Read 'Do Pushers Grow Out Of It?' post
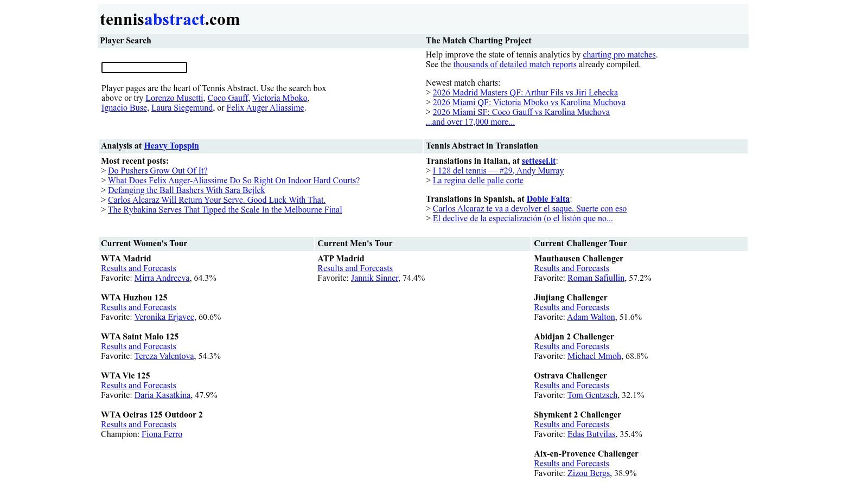 (x=158, y=171)
